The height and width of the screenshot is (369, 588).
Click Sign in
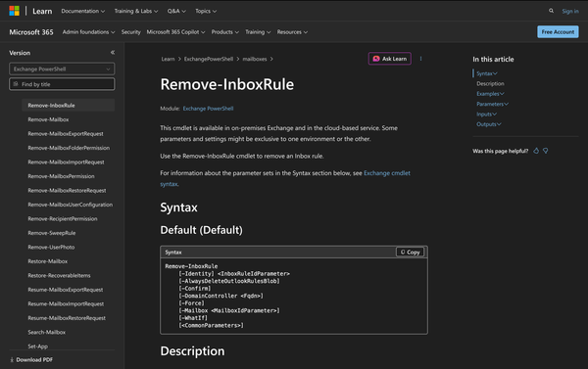pyautogui.click(x=570, y=11)
